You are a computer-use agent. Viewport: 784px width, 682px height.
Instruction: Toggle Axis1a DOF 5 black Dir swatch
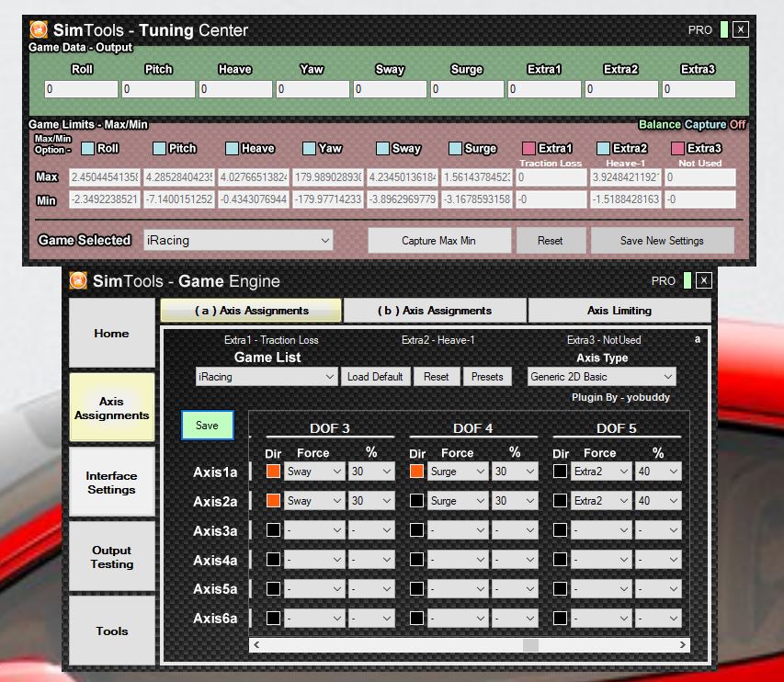[x=560, y=471]
